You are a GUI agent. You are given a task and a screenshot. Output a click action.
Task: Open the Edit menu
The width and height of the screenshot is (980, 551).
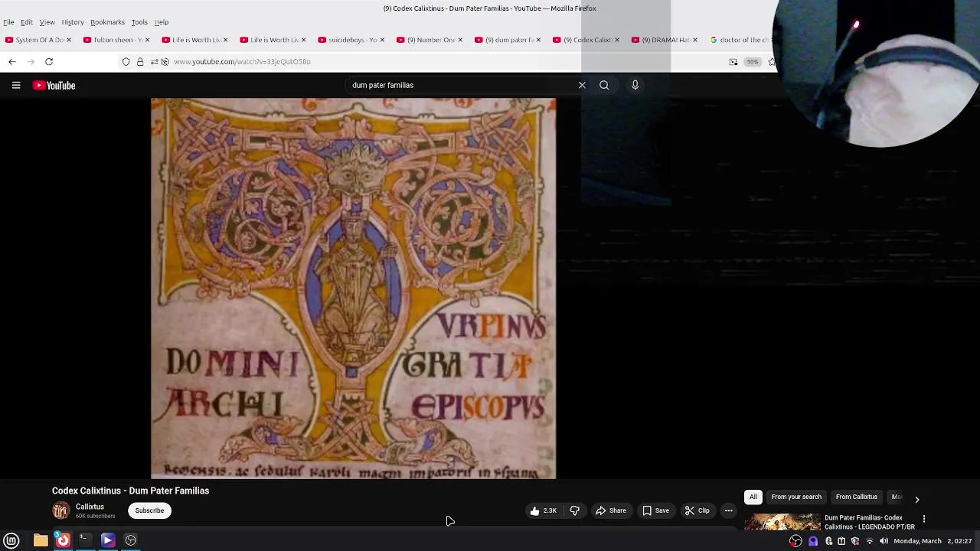(x=27, y=22)
